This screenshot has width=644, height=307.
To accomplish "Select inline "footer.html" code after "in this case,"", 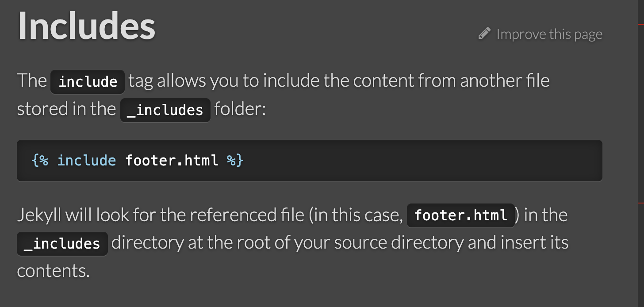I will pos(461,215).
